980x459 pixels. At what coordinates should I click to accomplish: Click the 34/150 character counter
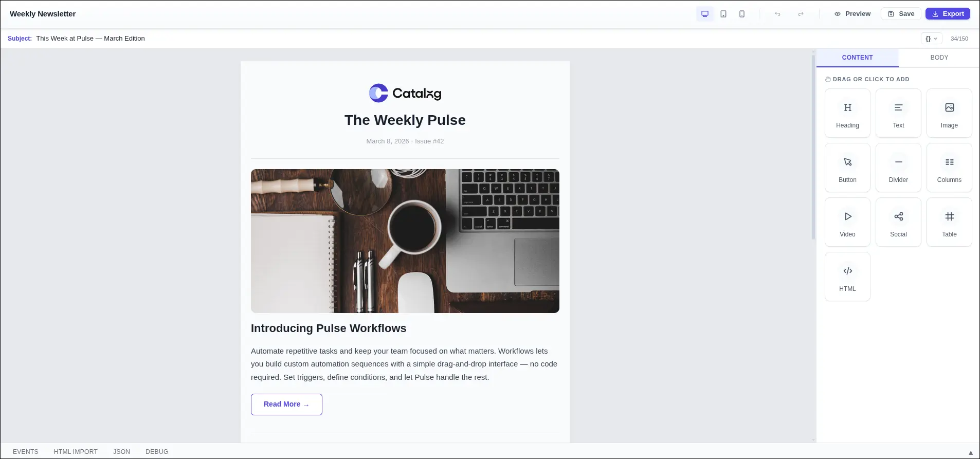pos(959,39)
